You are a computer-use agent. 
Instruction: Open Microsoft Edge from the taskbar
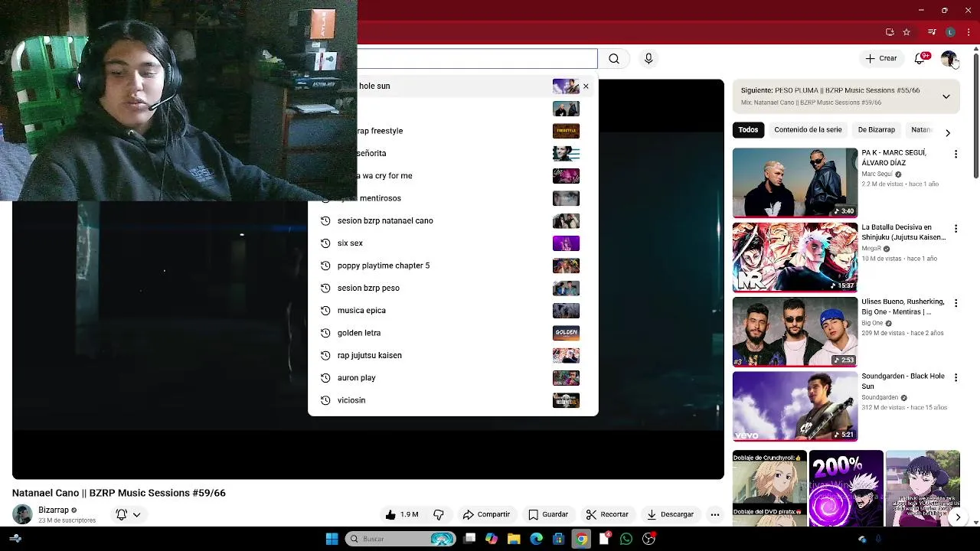coord(536,539)
